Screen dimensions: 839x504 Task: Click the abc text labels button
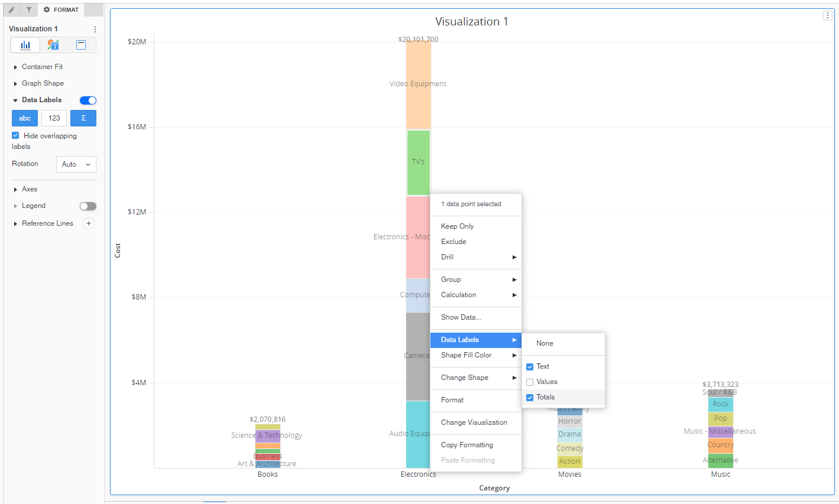pos(25,118)
